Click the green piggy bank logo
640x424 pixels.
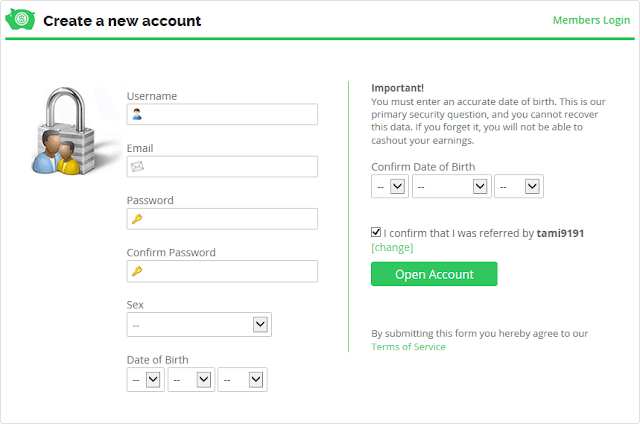[x=20, y=19]
